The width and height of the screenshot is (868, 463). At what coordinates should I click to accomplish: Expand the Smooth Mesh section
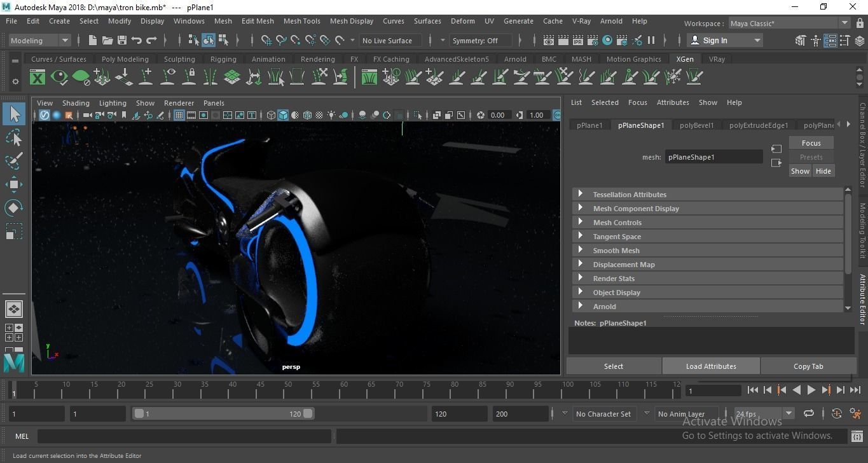coord(707,251)
